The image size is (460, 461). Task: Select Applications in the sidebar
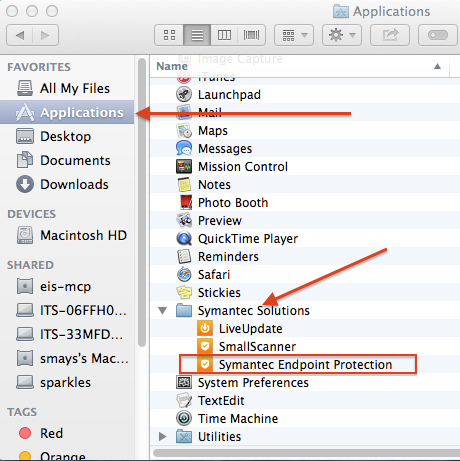pos(67,113)
